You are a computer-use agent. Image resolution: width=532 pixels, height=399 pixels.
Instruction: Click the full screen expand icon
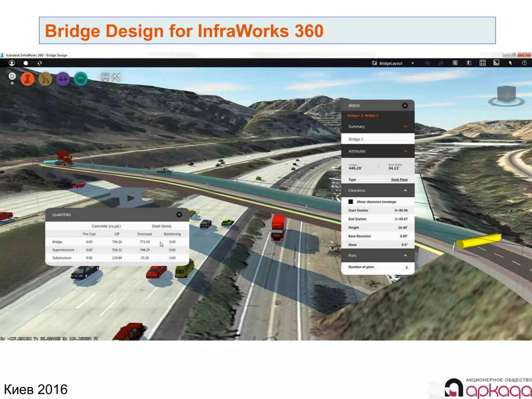pos(483,63)
